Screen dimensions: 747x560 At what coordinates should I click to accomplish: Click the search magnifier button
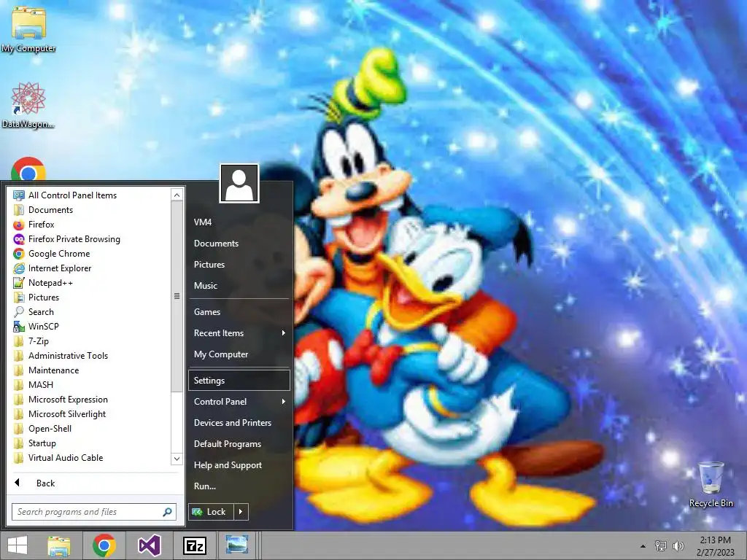167,512
